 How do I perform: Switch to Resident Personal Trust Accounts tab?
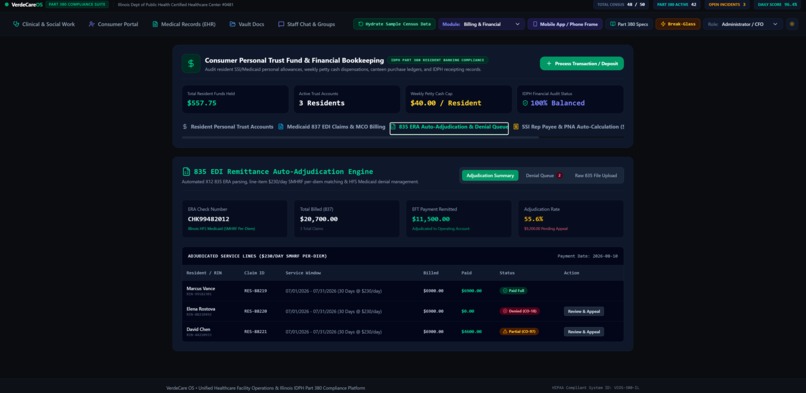pos(228,127)
